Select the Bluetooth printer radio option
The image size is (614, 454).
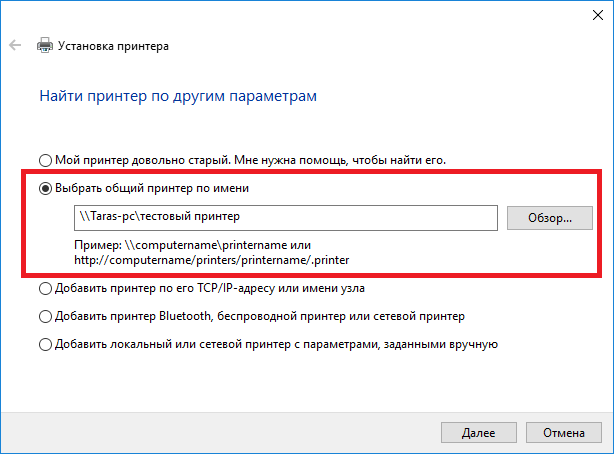pos(44,317)
